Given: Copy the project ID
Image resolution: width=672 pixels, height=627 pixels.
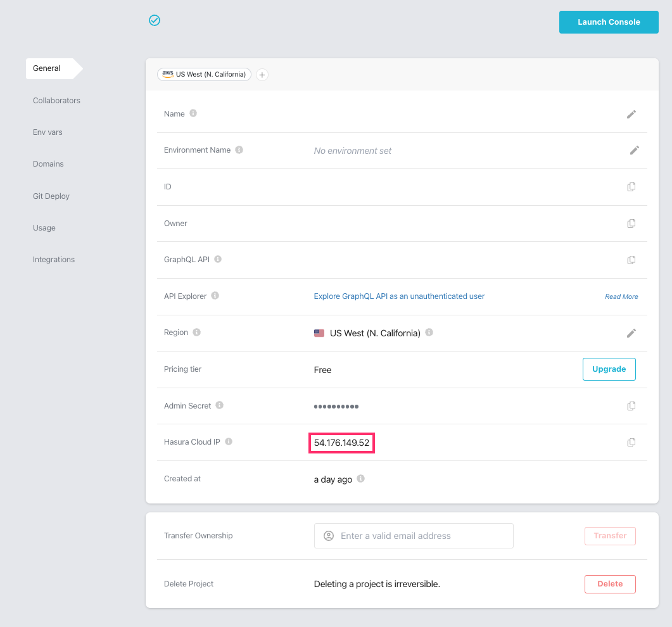Looking at the screenshot, I should (x=631, y=187).
